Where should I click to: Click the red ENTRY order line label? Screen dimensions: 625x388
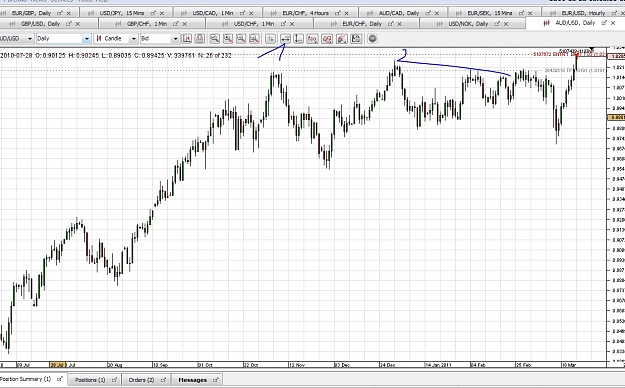pos(569,54)
